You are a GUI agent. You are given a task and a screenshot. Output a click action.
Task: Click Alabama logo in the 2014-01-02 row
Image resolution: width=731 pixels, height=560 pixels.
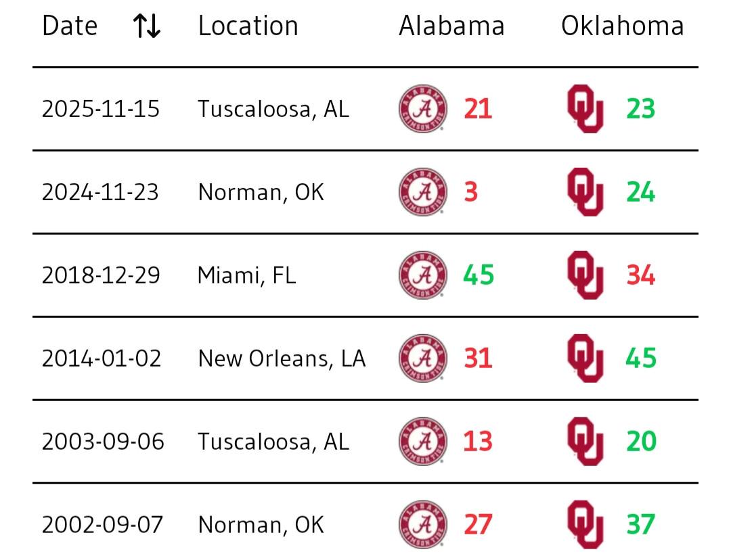pyautogui.click(x=423, y=358)
